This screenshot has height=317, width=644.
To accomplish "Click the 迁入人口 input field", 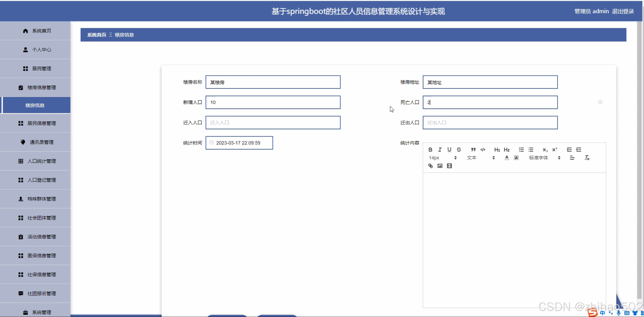I will (273, 123).
